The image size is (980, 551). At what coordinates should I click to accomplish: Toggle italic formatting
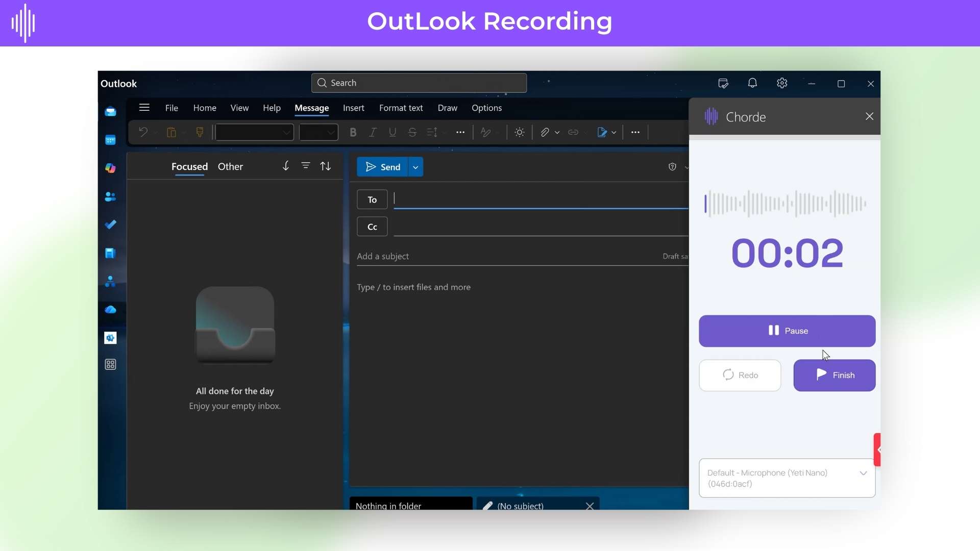[373, 132]
